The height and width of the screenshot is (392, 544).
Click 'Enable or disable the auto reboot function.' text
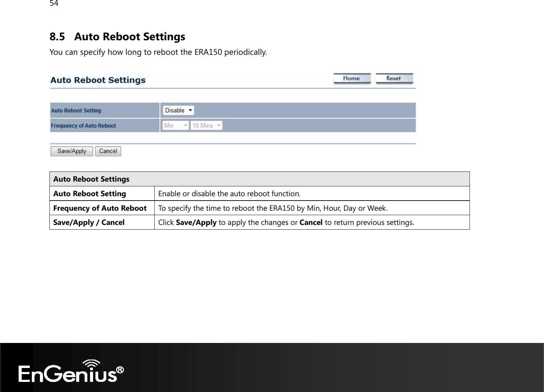229,194
